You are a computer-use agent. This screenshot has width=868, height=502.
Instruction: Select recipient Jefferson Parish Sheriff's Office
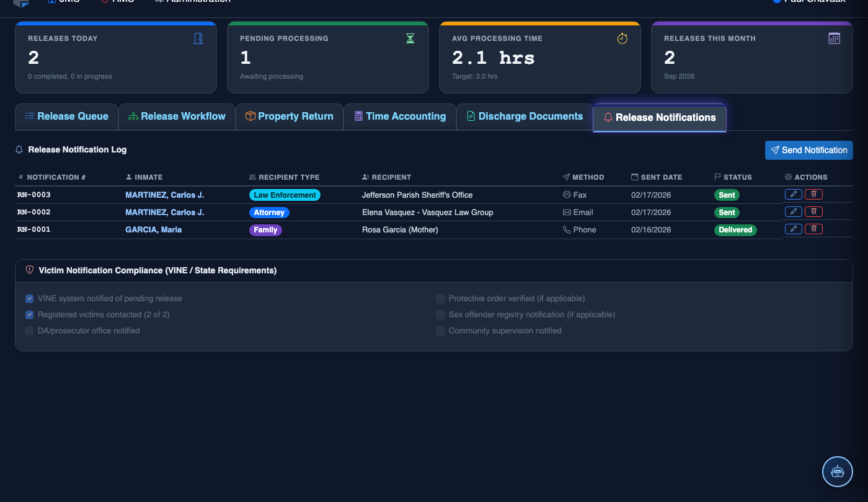(x=417, y=195)
